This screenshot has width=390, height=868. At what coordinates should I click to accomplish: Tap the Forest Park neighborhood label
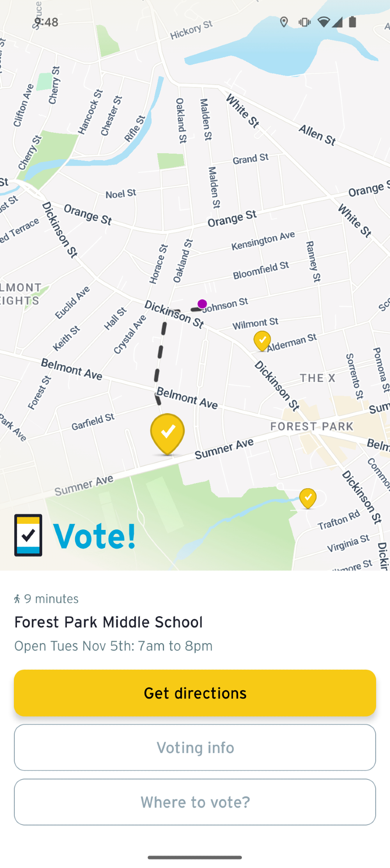click(x=312, y=427)
